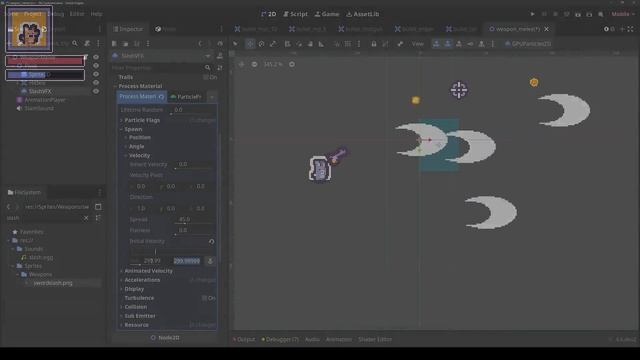Go to previous object in Inspector history
This screenshot has height=360, width=640.
200,43
